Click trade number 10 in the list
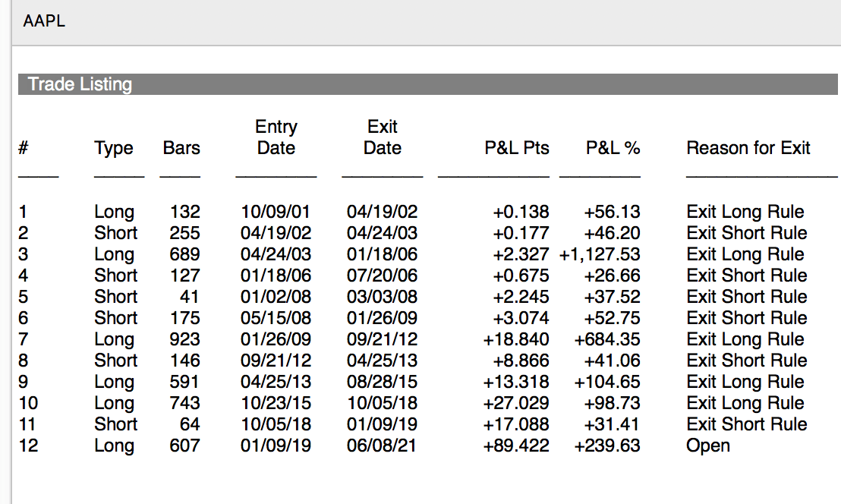Screen dimensions: 841x504 coord(28,403)
